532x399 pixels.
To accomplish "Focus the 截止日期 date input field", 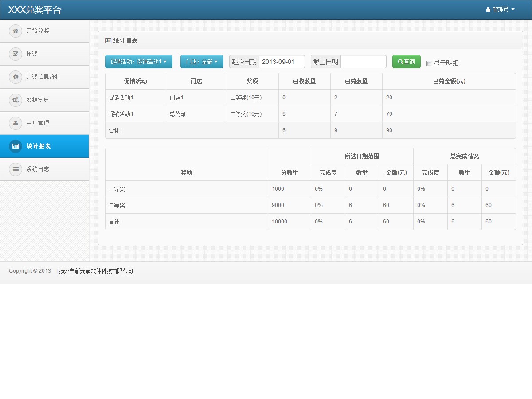I will click(363, 62).
